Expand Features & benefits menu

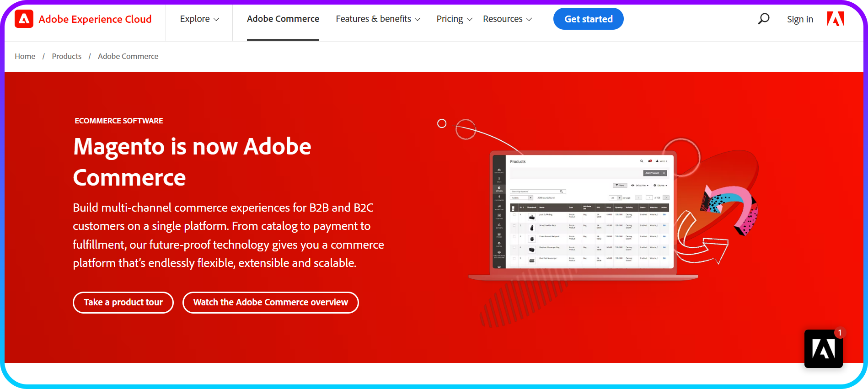pyautogui.click(x=378, y=19)
